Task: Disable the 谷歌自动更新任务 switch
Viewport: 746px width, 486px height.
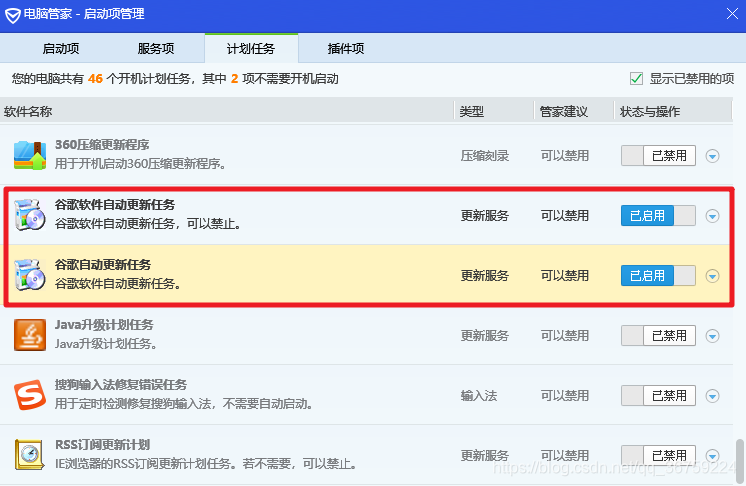Action: tap(658, 275)
